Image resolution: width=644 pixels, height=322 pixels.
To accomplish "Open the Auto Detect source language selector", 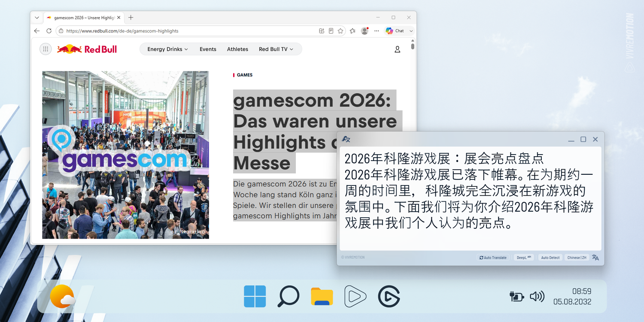I will tap(550, 258).
